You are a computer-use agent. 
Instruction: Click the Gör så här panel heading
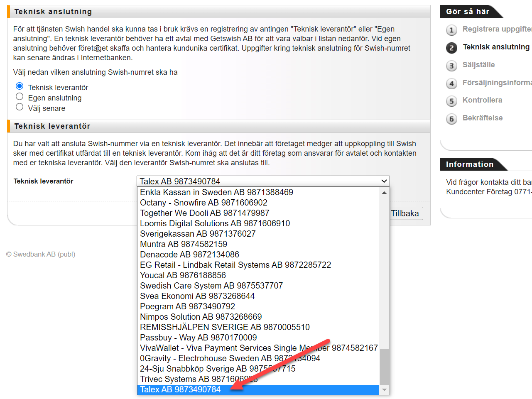[468, 12]
